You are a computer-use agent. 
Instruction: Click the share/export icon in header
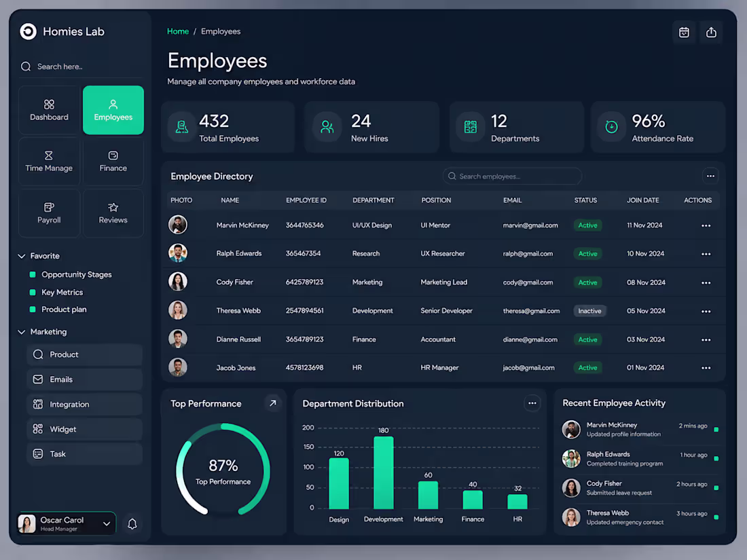(x=711, y=33)
